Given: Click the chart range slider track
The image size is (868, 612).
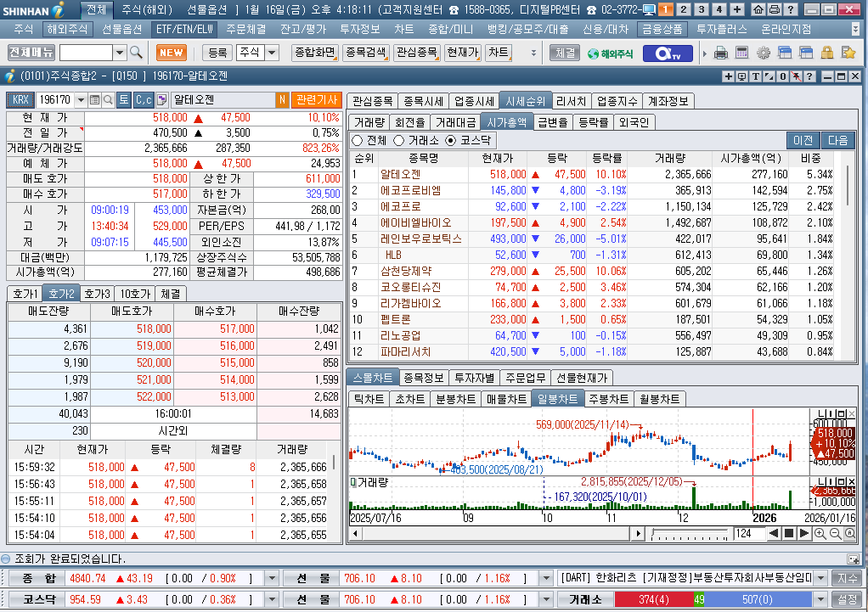Looking at the screenshot, I should (690, 534).
